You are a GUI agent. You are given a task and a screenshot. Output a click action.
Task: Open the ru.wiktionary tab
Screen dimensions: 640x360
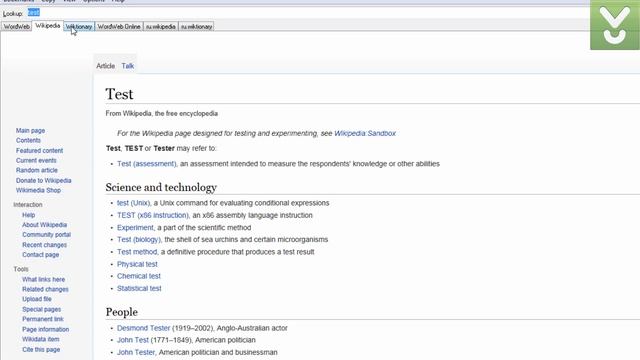point(196,27)
